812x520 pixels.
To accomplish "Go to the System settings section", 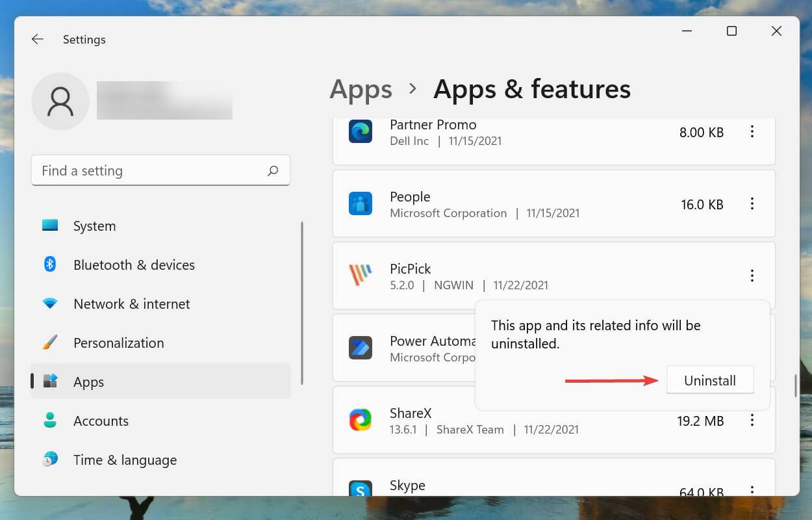I will (160, 226).
